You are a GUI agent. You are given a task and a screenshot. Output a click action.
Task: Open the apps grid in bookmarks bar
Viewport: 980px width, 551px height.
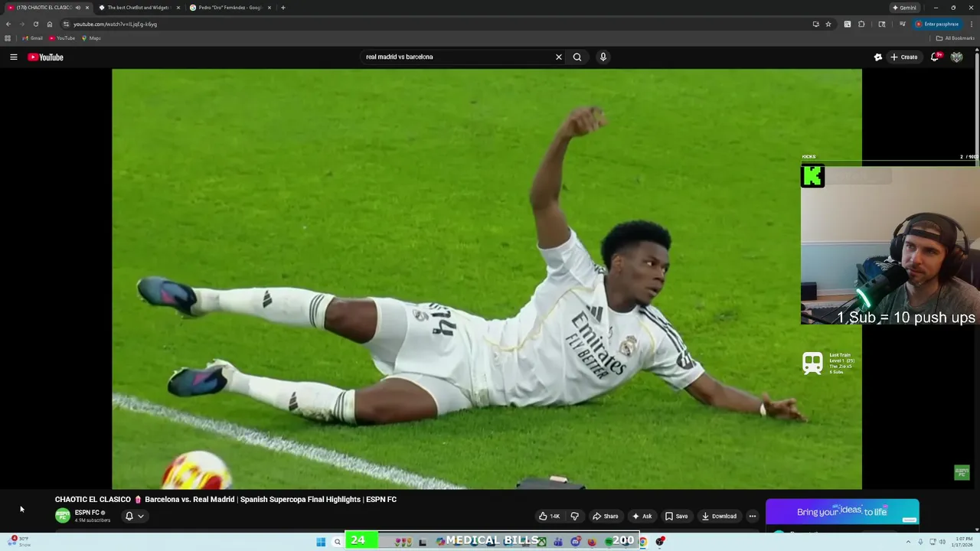tap(8, 38)
